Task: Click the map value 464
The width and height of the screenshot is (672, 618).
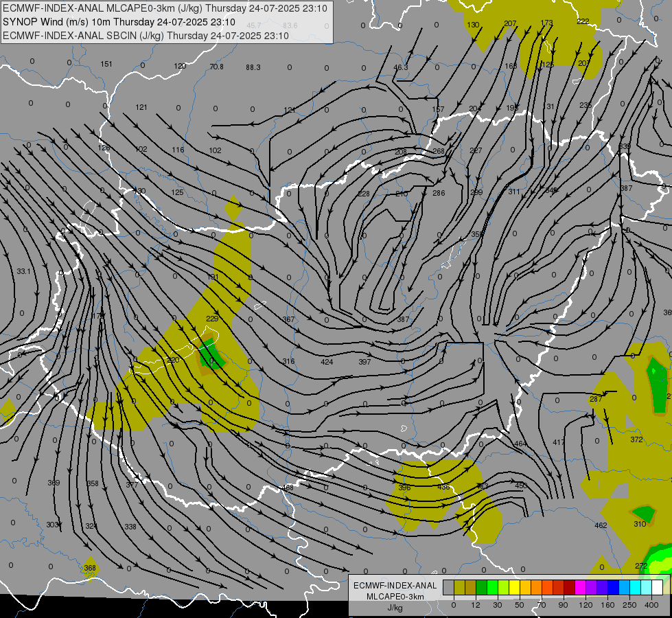Action: [520, 444]
